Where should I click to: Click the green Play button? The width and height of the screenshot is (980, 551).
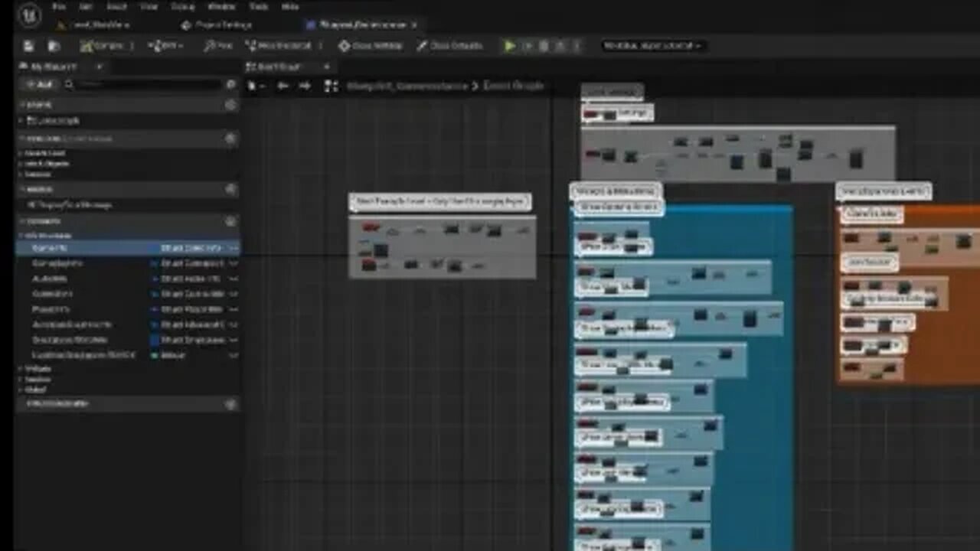click(x=510, y=46)
